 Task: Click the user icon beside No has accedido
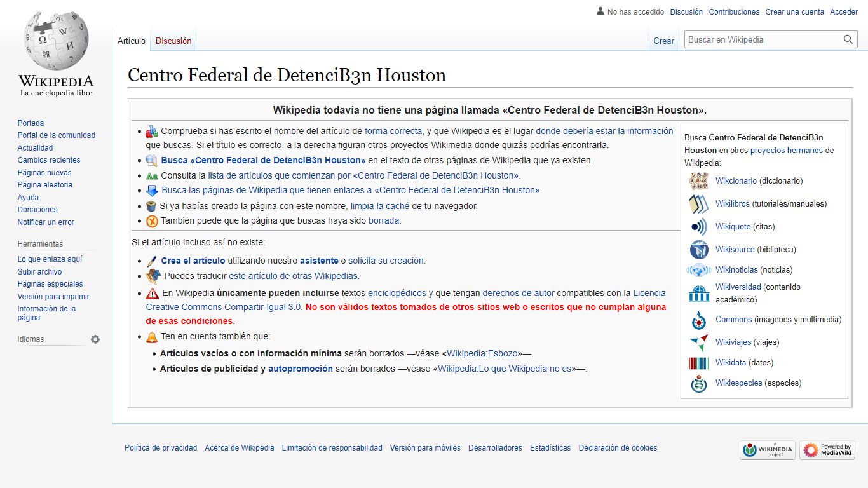click(x=600, y=11)
